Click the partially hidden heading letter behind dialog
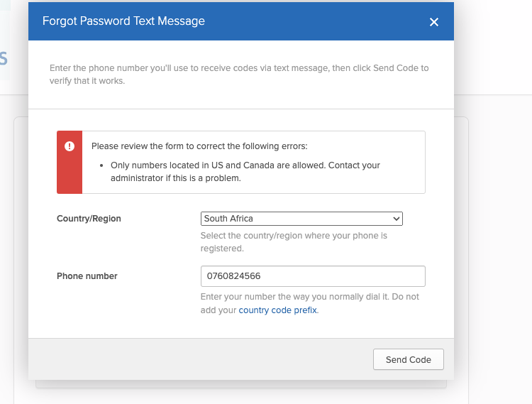 pyautogui.click(x=4, y=58)
